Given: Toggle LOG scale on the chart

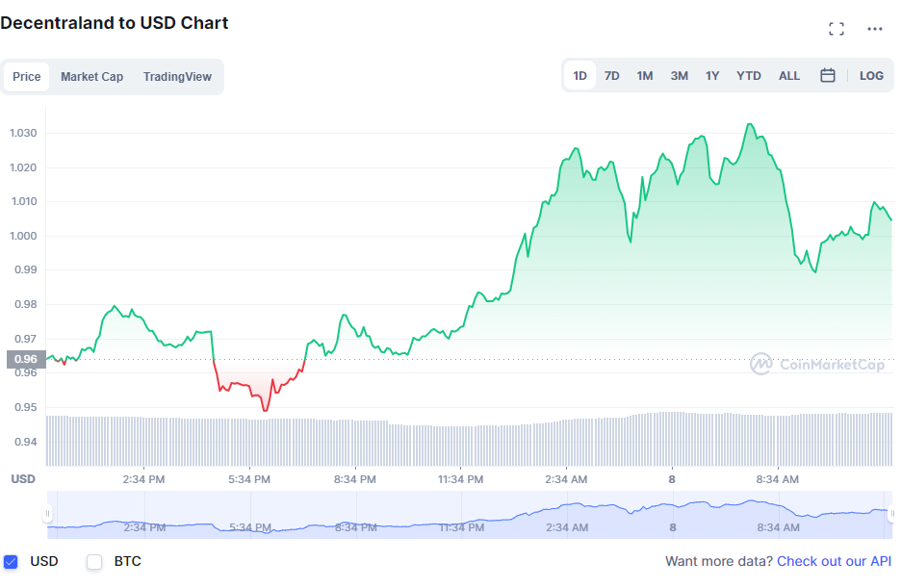Looking at the screenshot, I should pyautogui.click(x=871, y=76).
